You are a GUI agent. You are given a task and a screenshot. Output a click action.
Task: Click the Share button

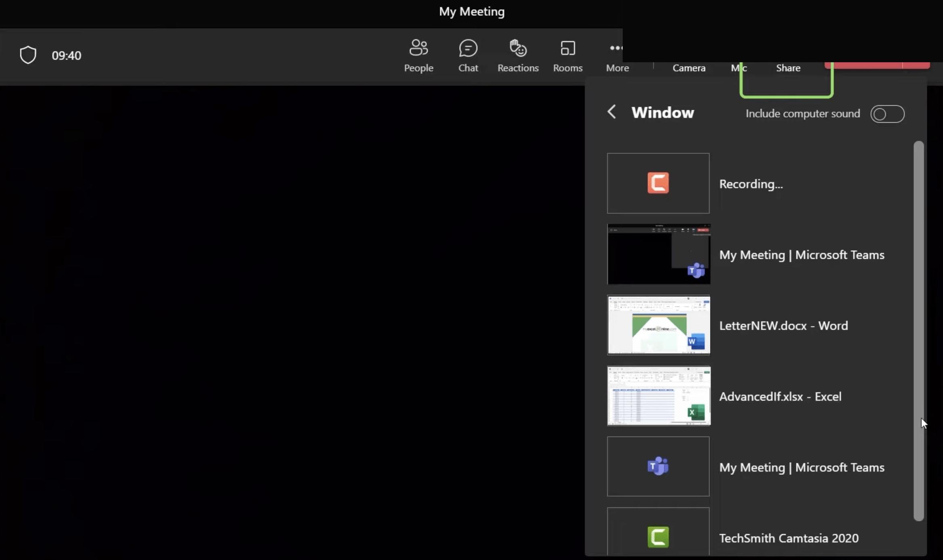788,68
